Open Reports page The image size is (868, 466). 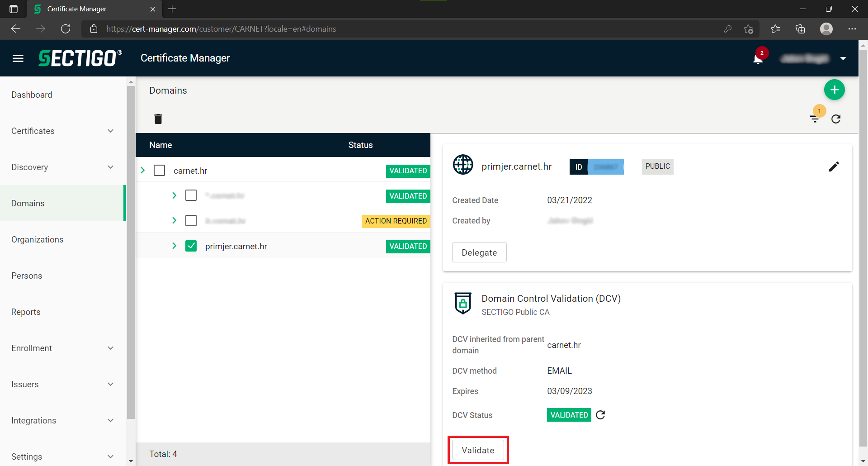tap(26, 312)
